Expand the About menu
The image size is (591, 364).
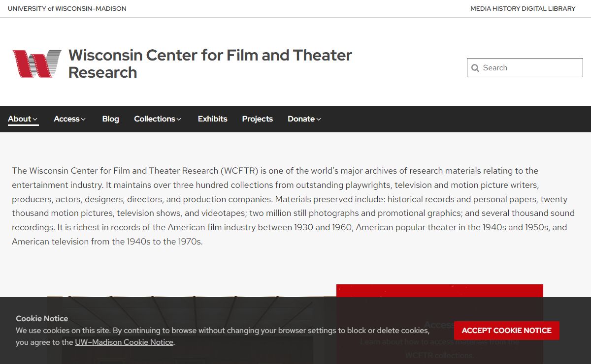[23, 119]
